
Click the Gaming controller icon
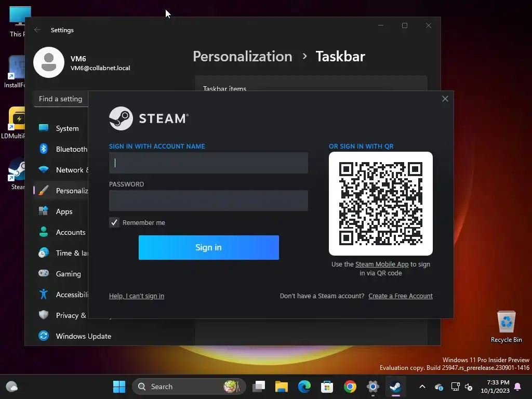[x=44, y=273]
